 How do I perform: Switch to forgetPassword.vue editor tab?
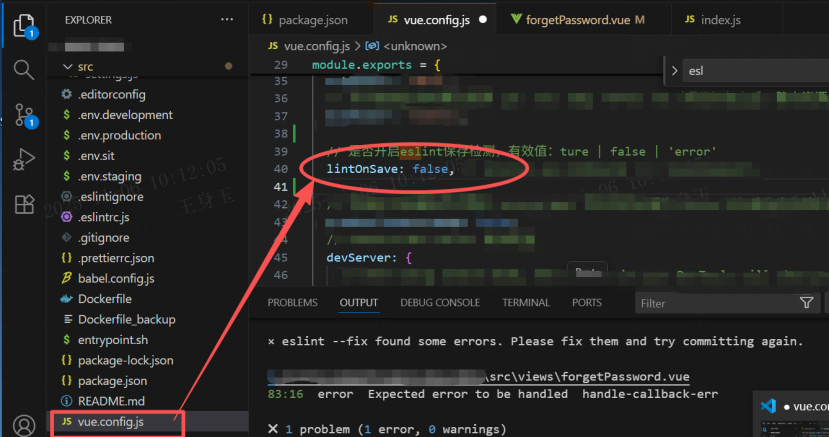click(x=584, y=20)
